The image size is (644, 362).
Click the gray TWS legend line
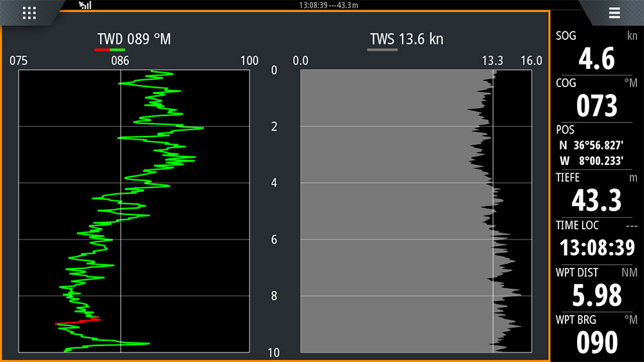point(382,50)
